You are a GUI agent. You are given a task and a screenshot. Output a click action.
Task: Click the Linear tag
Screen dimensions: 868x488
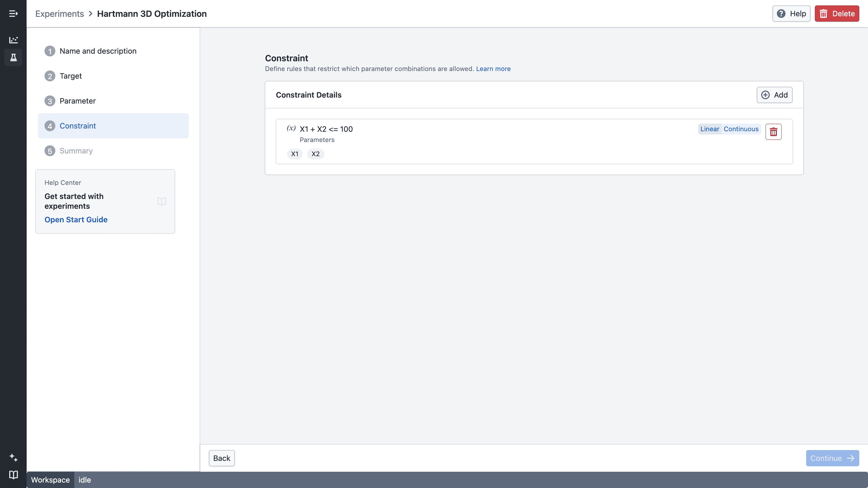coord(710,129)
